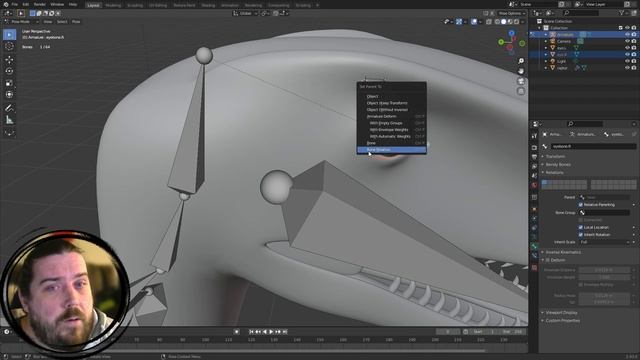Viewport: 640px width, 360px height.
Task: Open the File menu
Action: 14,4
